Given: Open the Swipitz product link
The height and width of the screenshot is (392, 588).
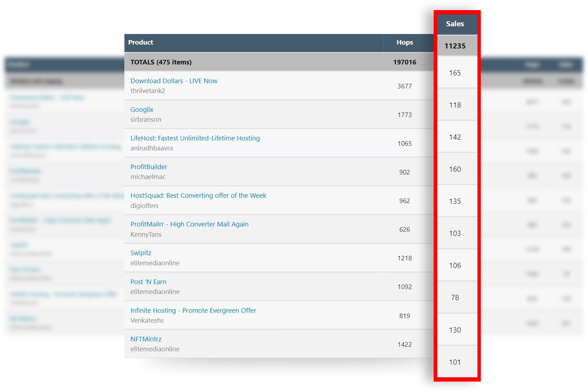Looking at the screenshot, I should pos(141,253).
